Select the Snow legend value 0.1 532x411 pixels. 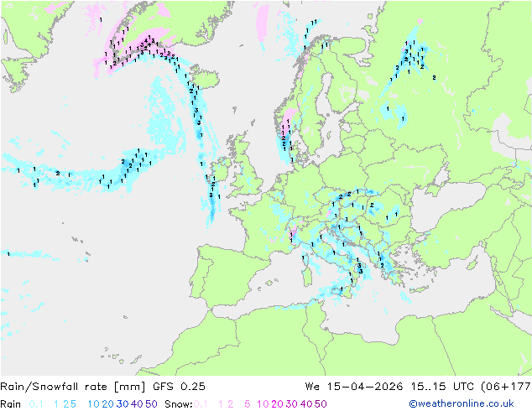coord(201,404)
